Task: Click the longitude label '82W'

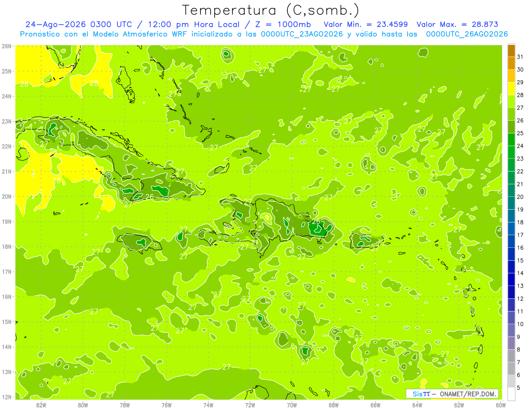Action: 41,405
